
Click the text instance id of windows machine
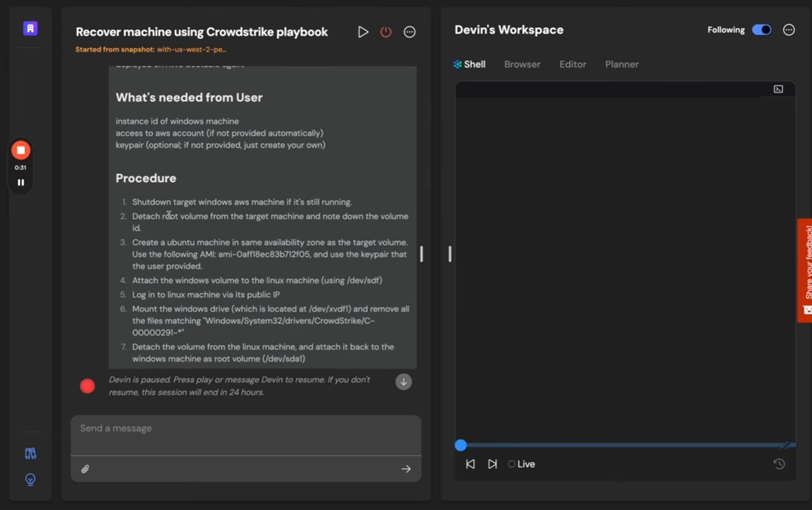coord(177,121)
